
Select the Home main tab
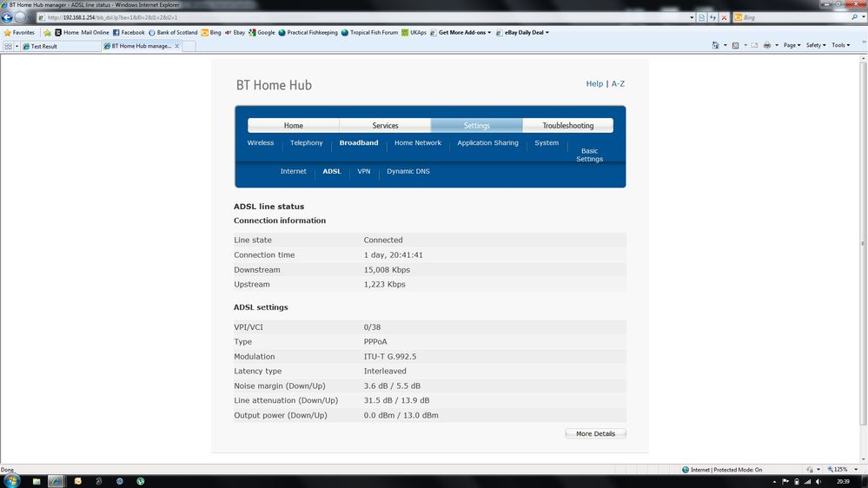[x=294, y=126]
